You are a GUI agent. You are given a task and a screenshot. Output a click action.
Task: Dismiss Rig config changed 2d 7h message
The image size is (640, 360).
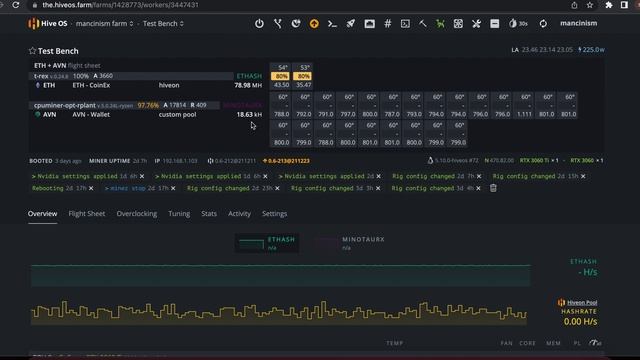tap(479, 176)
